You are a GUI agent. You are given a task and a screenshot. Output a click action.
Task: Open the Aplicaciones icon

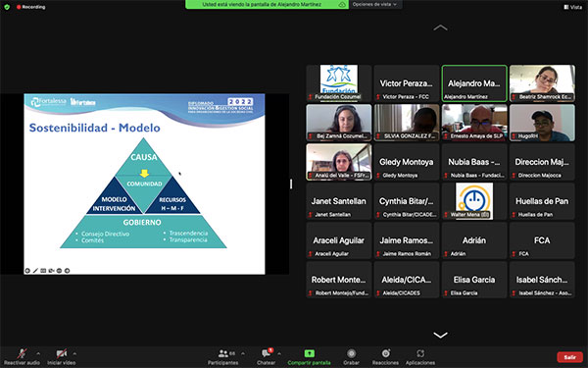click(x=420, y=353)
